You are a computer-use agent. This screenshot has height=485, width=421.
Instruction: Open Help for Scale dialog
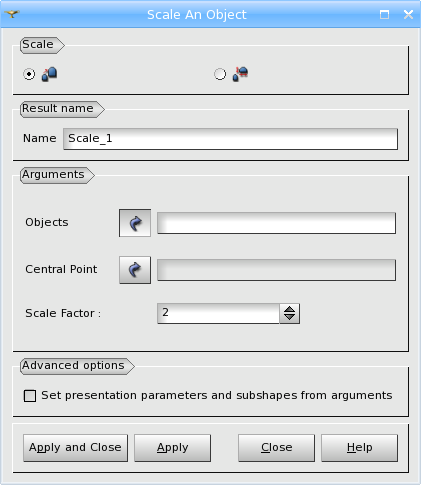359,448
